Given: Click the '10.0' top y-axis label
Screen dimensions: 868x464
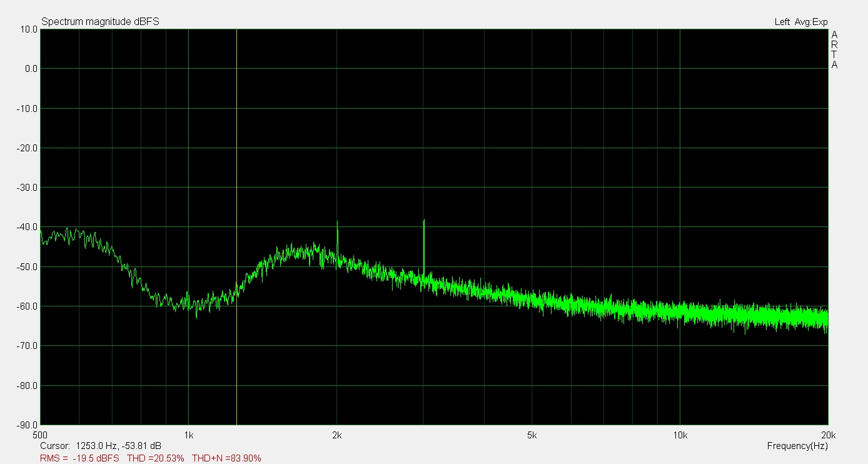Looking at the screenshot, I should tap(29, 29).
